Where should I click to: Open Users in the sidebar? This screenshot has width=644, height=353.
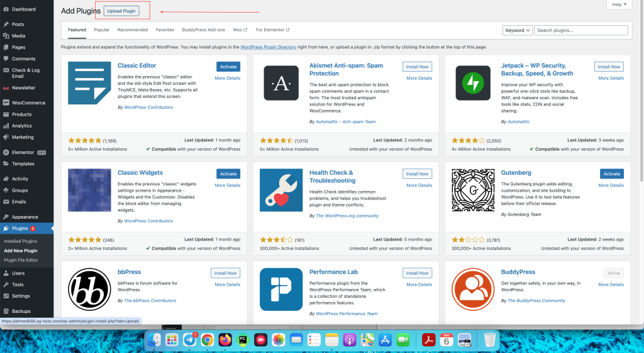[18, 273]
